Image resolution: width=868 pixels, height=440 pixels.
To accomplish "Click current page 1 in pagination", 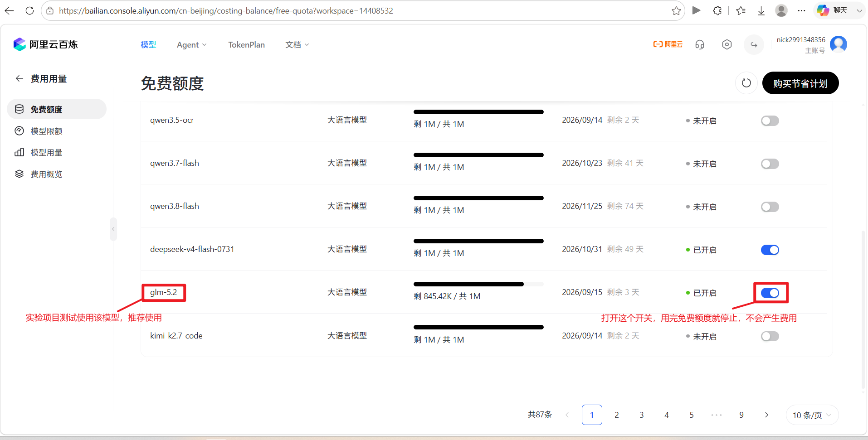I will (x=592, y=415).
